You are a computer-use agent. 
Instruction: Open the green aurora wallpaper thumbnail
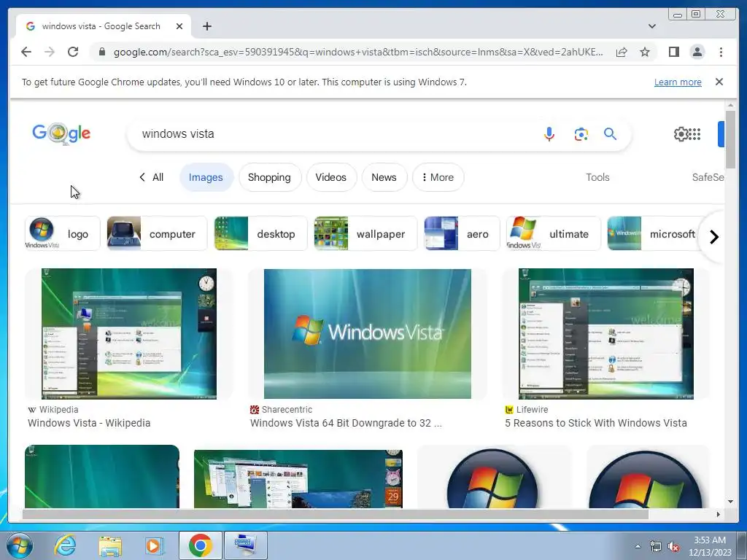(x=102, y=476)
